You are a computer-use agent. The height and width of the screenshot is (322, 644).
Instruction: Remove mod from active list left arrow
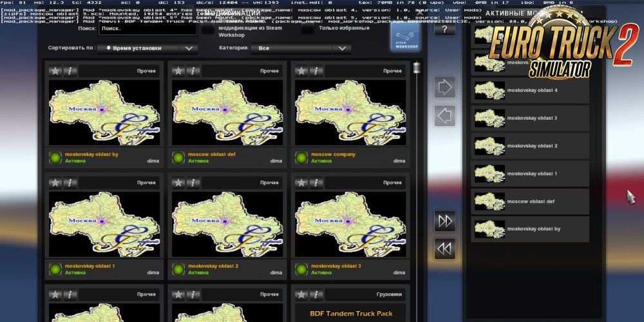(x=445, y=116)
